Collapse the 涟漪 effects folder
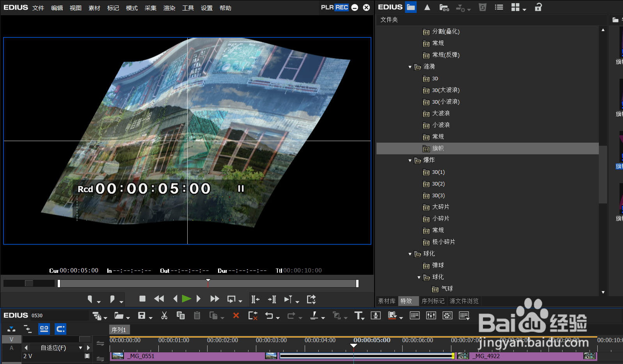This screenshot has width=623, height=364. coord(410,67)
